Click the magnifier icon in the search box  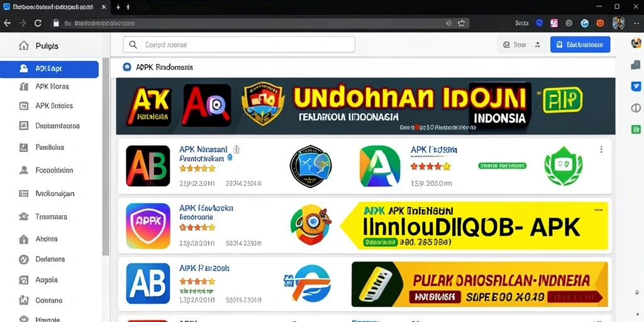click(x=133, y=45)
